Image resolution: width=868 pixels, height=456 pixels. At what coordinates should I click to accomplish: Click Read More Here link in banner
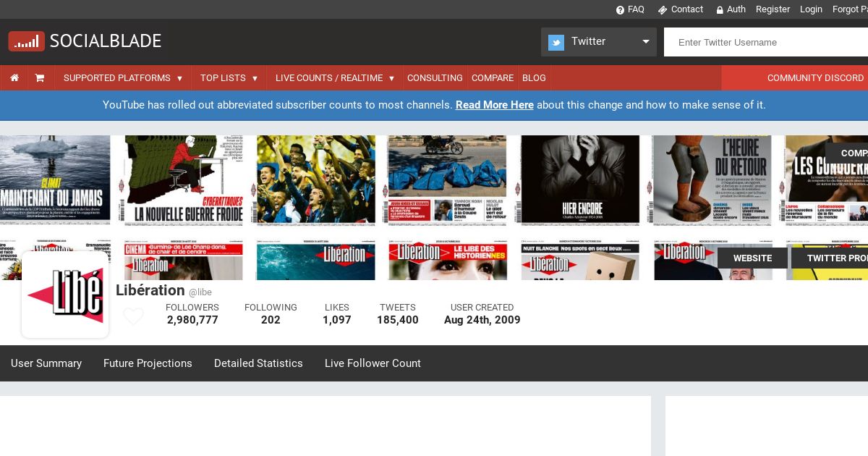[x=495, y=105]
